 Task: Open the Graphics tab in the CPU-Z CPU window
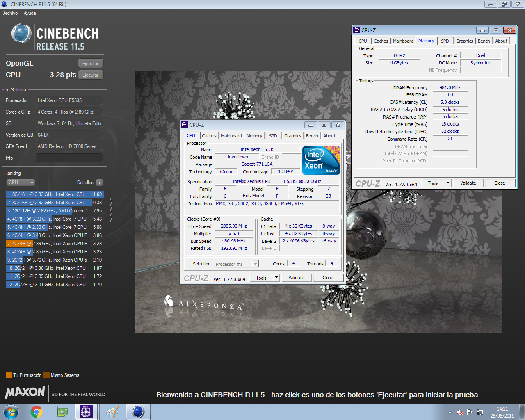[293, 136]
